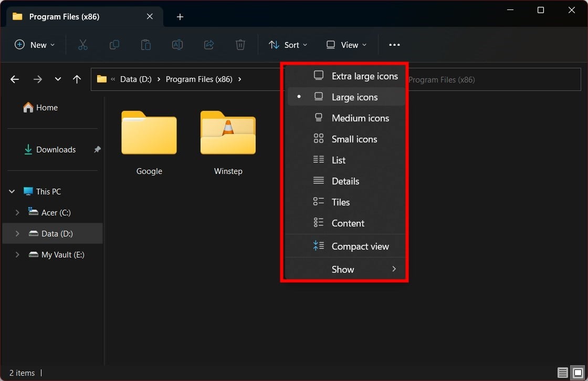Expand the Acer (C:) drive
Image resolution: width=588 pixels, height=381 pixels.
click(17, 212)
